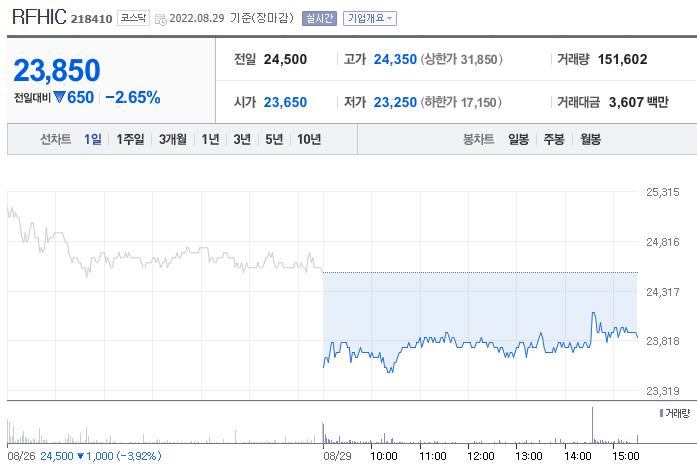This screenshot has width=697, height=475.
Task: Click the 고가 value 24,350
Action: [x=395, y=59]
